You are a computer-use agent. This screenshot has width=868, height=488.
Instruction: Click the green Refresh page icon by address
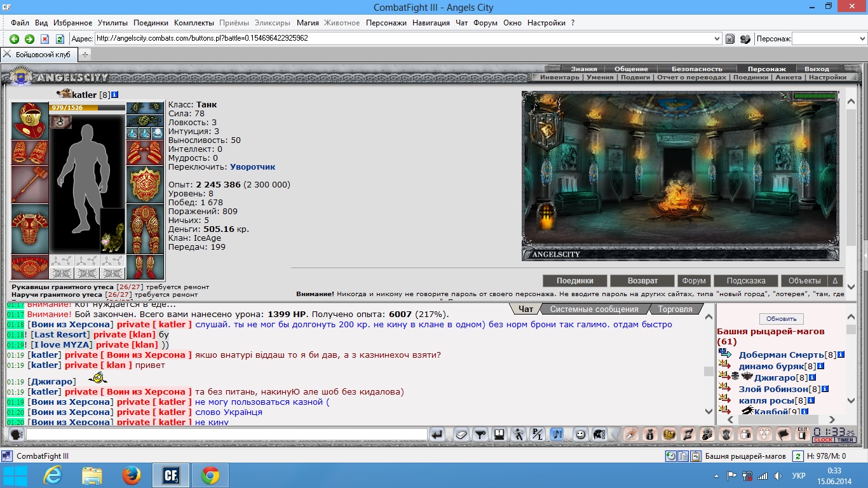(60, 39)
